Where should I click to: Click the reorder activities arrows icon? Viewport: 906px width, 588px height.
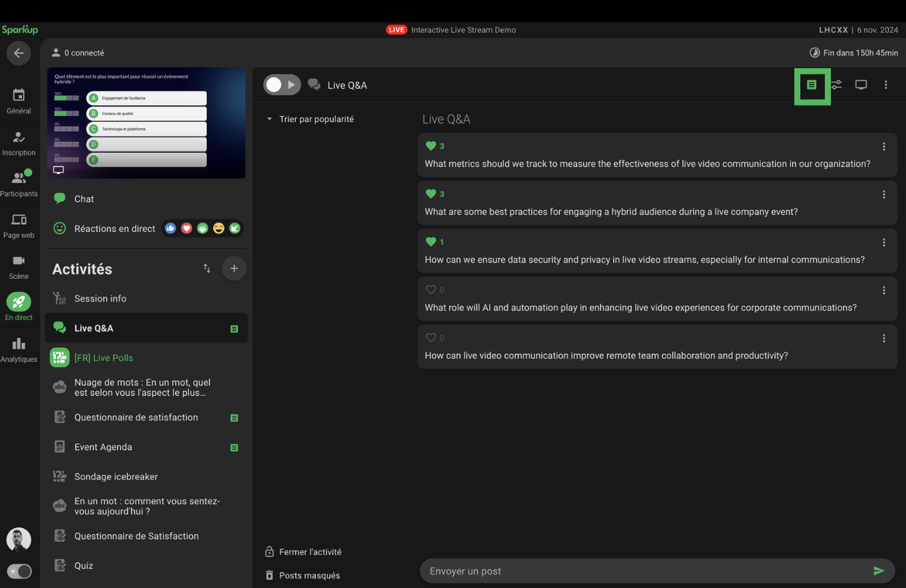[x=207, y=269]
